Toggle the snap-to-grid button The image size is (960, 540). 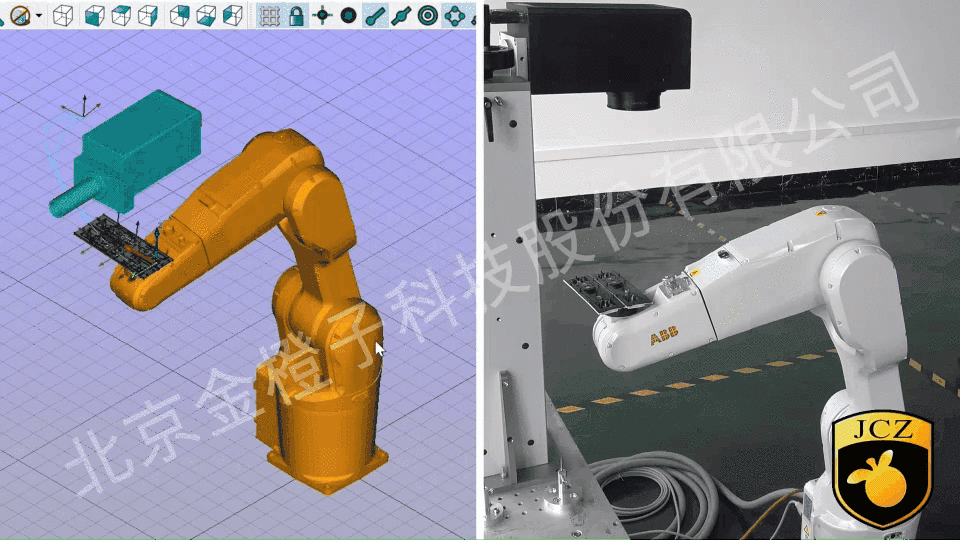pyautogui.click(x=269, y=15)
